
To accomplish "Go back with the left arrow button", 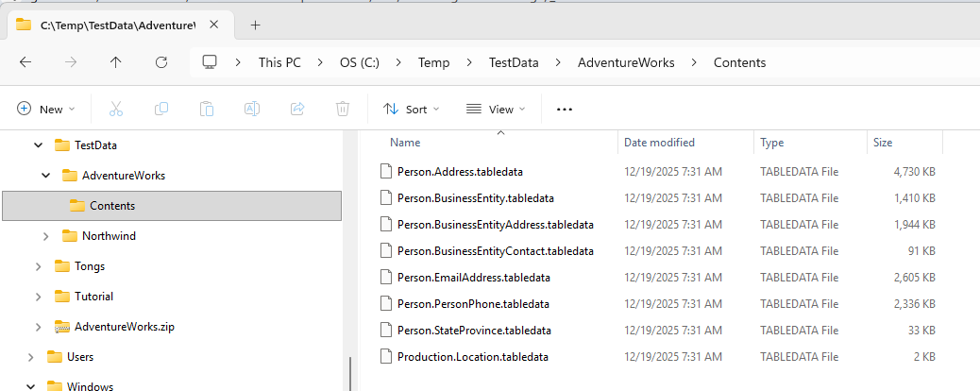I will [25, 62].
